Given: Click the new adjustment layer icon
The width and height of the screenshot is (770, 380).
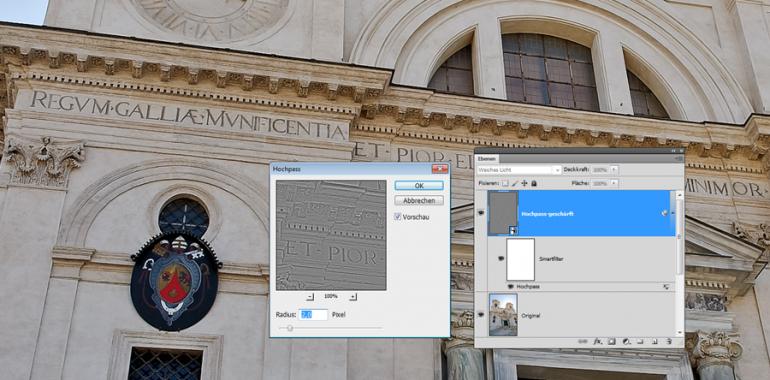Looking at the screenshot, I should 626,341.
